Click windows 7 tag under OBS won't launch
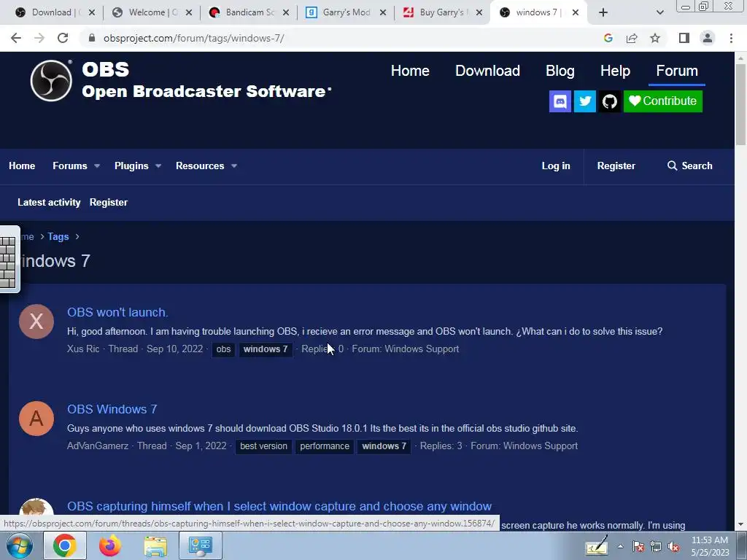Viewport: 747px width, 560px height. 266,349
